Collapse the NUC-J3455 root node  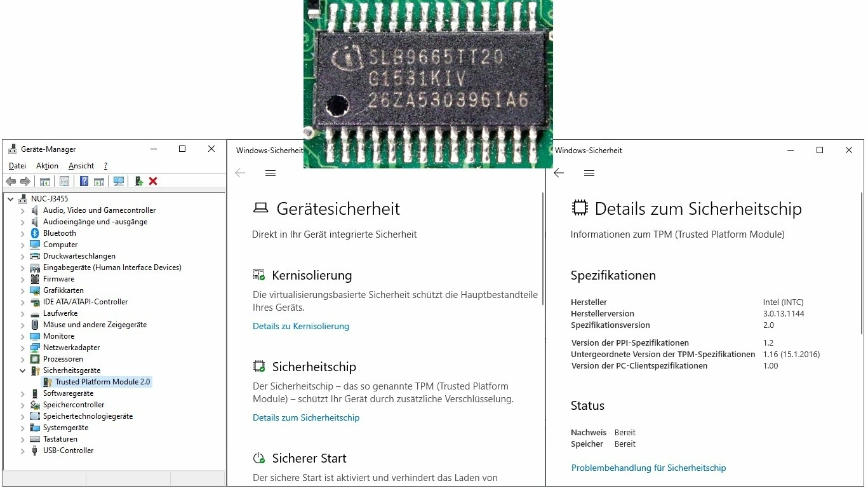click(x=11, y=199)
